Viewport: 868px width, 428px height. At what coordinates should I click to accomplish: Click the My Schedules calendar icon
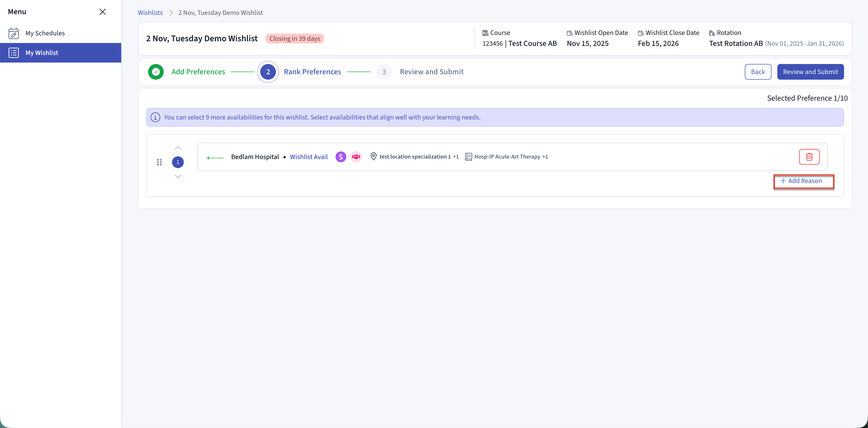click(x=13, y=33)
